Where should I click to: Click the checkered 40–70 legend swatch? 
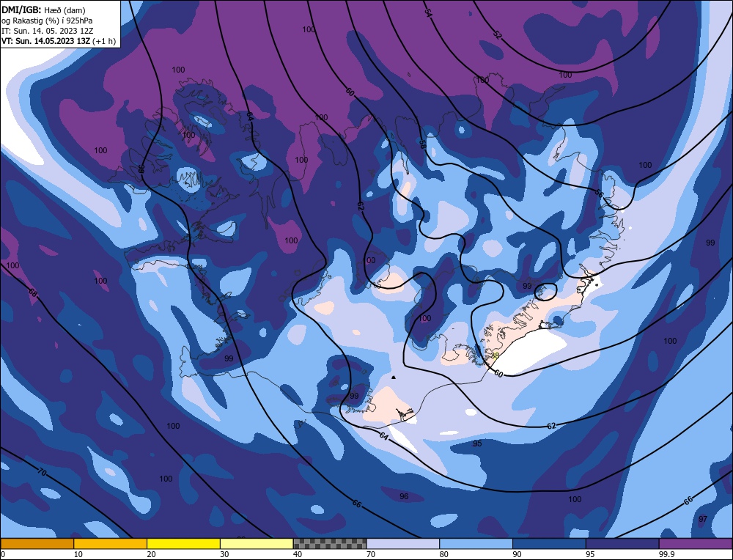330,543
